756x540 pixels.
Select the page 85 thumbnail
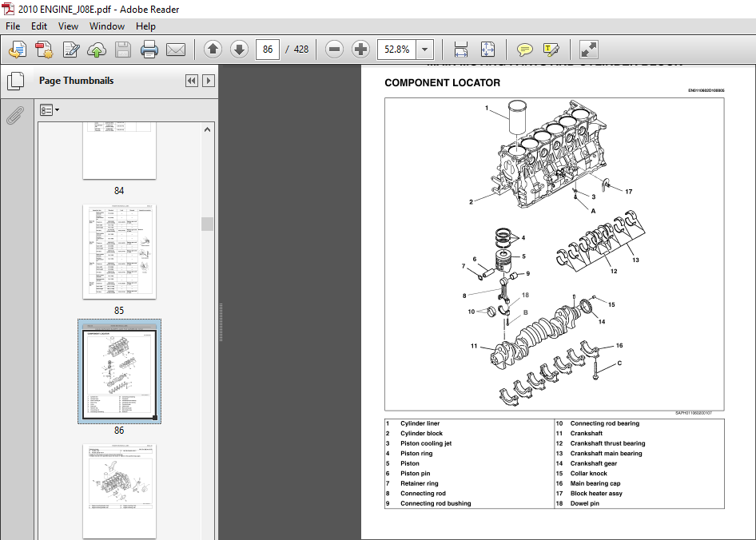click(120, 252)
